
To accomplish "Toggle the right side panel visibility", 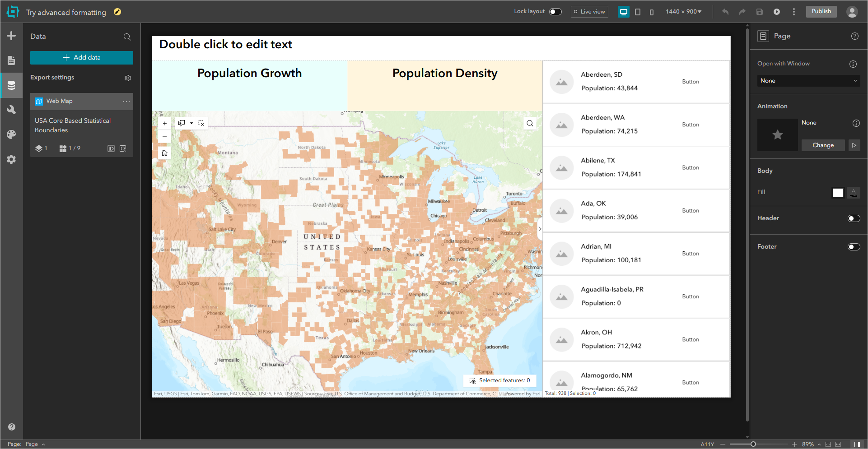I will (x=857, y=444).
